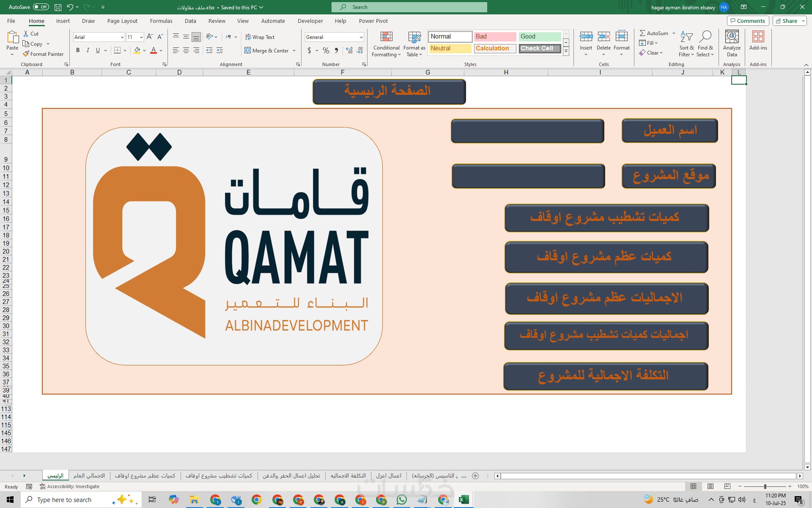Toggle the AutoSave switch
The image size is (812, 508).
click(x=41, y=7)
